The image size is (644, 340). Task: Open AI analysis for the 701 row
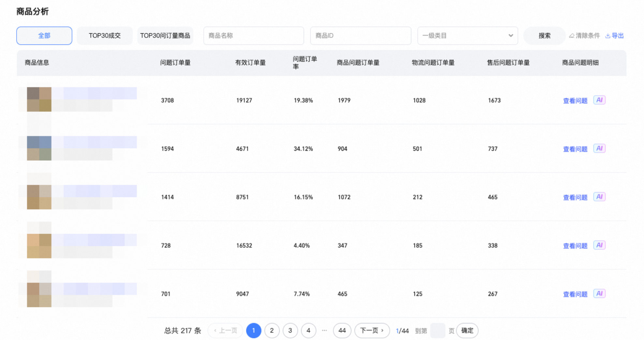click(x=599, y=293)
